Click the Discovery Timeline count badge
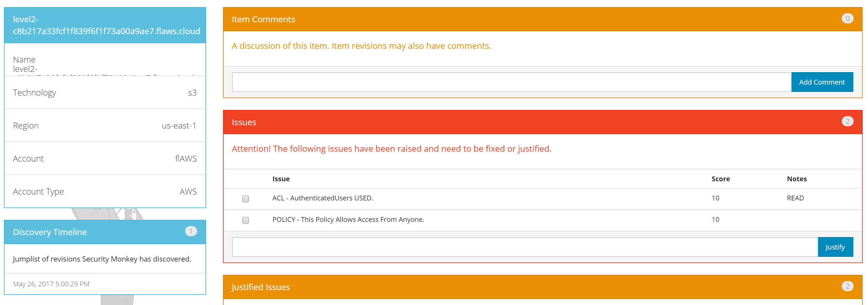Viewport: 868px width, 305px height. (x=191, y=231)
